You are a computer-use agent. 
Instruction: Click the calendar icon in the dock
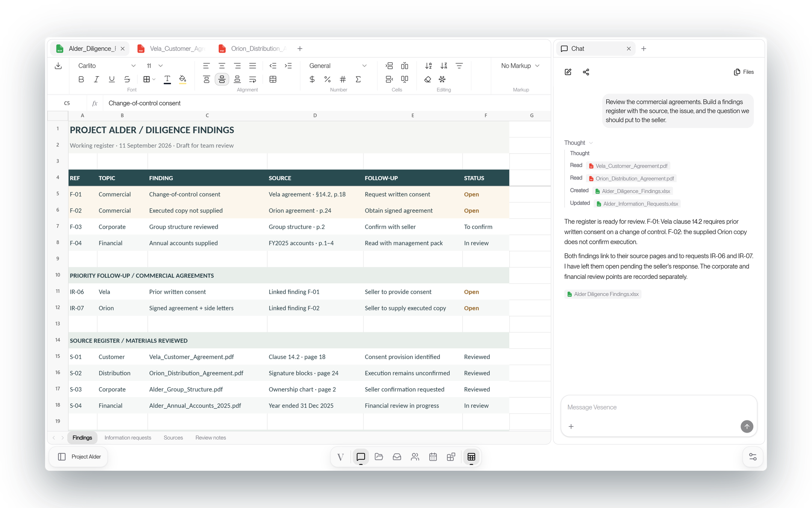pyautogui.click(x=433, y=457)
